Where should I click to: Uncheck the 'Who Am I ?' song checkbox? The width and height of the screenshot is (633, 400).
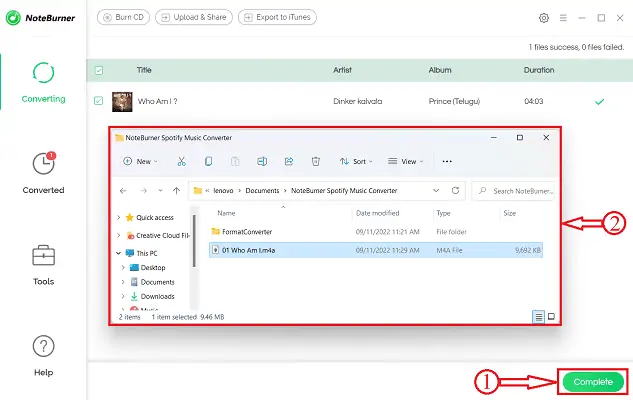coord(99,101)
